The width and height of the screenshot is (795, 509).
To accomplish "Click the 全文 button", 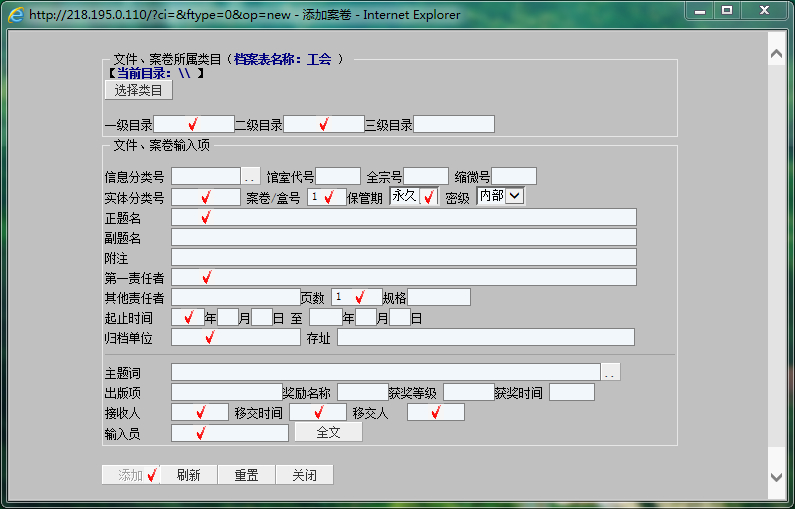I will tap(328, 432).
